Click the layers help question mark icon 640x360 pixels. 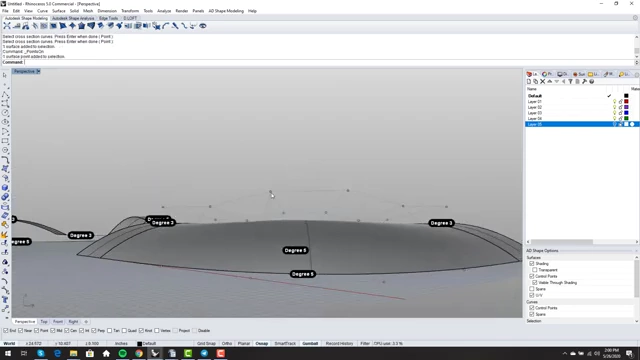coord(591,82)
